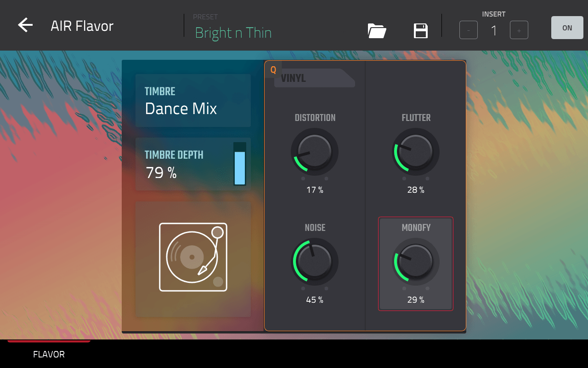This screenshot has width=588, height=368.
Task: Toggle the plugin ON button
Action: coord(567,28)
